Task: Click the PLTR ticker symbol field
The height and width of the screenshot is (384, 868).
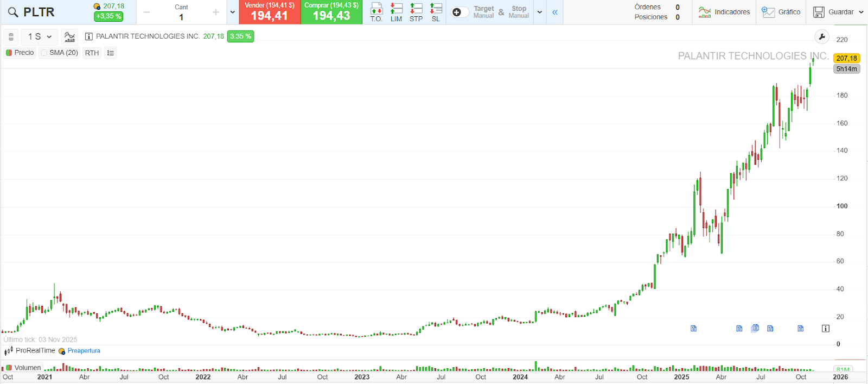Action: [39, 12]
